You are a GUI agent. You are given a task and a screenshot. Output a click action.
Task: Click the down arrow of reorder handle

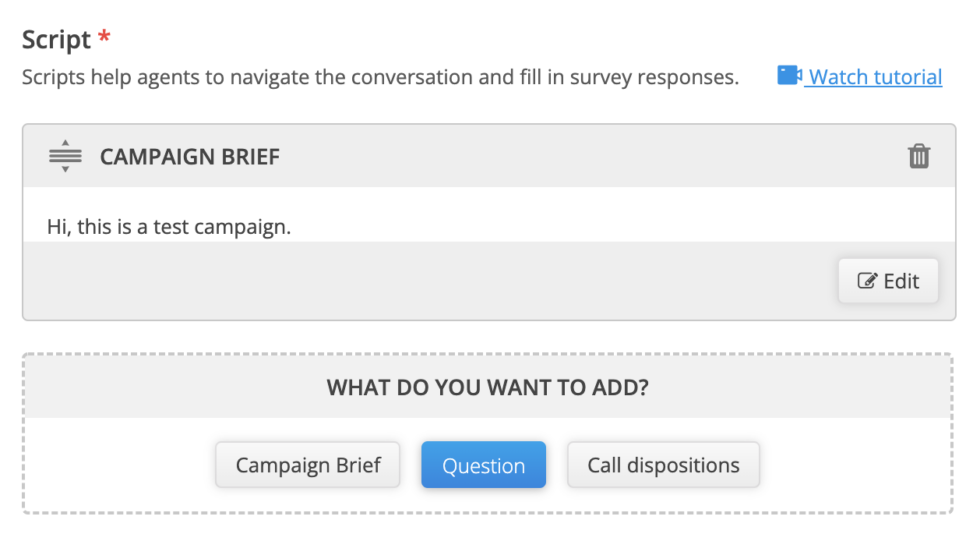click(65, 170)
